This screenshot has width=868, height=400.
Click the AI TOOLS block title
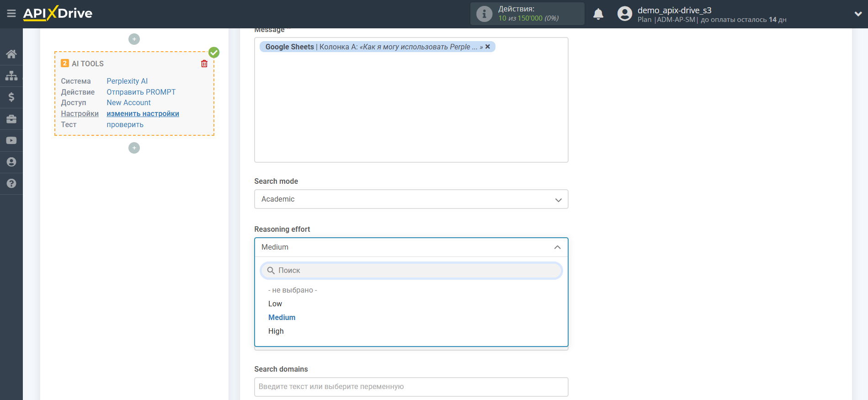click(87, 64)
